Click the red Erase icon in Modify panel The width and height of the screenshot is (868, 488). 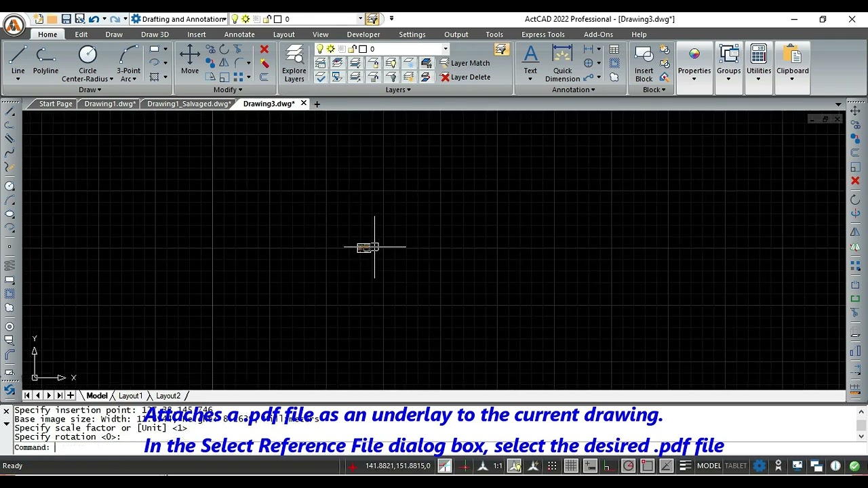tap(264, 49)
